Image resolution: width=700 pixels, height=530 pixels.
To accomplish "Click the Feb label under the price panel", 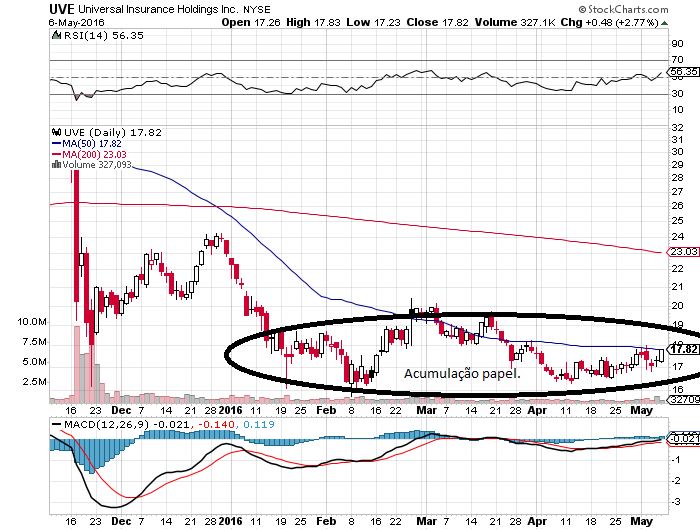I will tap(326, 410).
